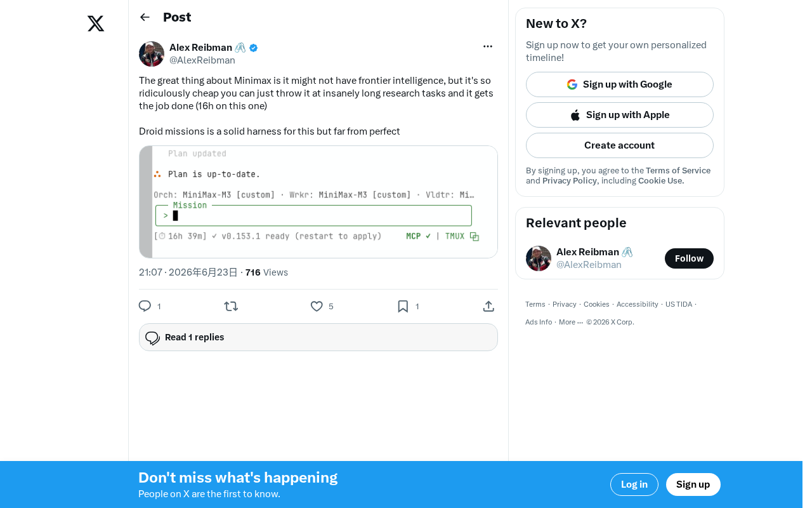Image resolution: width=812 pixels, height=508 pixels.
Task: Bookmark this post
Action: pyautogui.click(x=403, y=306)
